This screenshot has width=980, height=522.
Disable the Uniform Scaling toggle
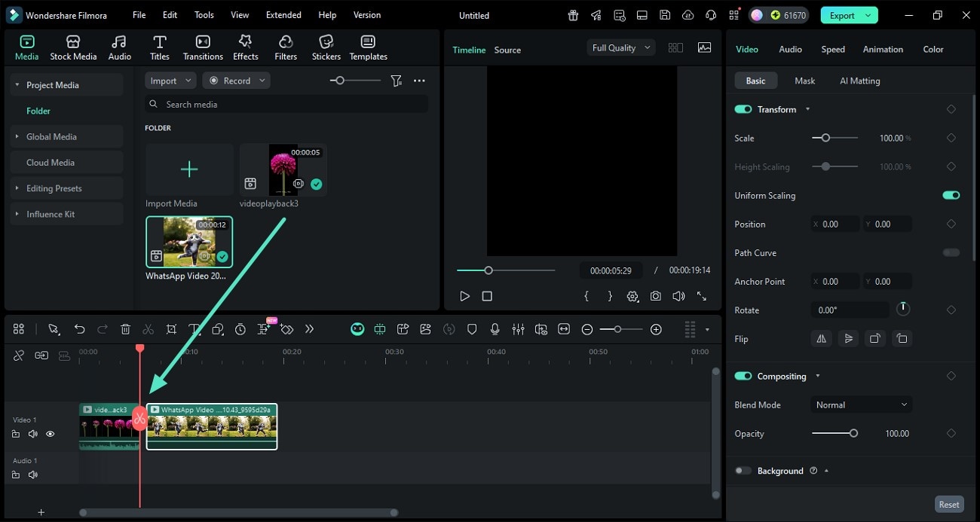click(951, 195)
